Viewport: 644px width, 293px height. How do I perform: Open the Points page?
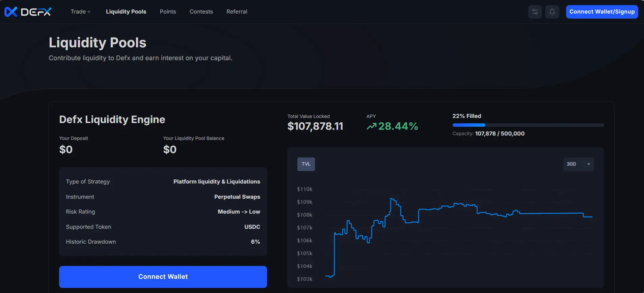coord(168,12)
